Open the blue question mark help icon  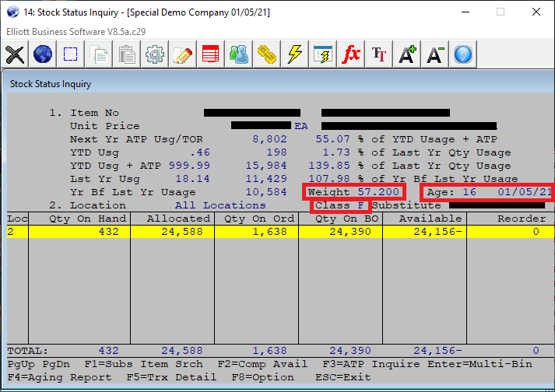pyautogui.click(x=463, y=54)
